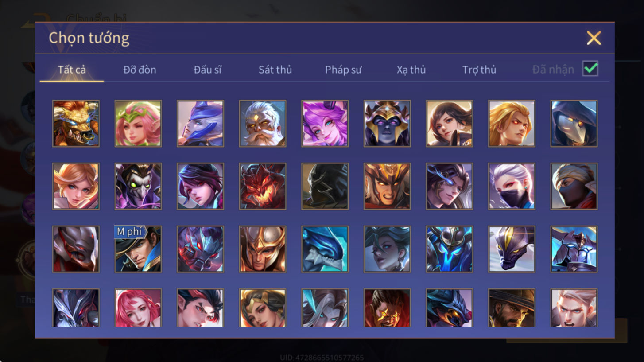Pick the blue ice dragon hero
Screen dimensions: 644x362
click(325, 249)
